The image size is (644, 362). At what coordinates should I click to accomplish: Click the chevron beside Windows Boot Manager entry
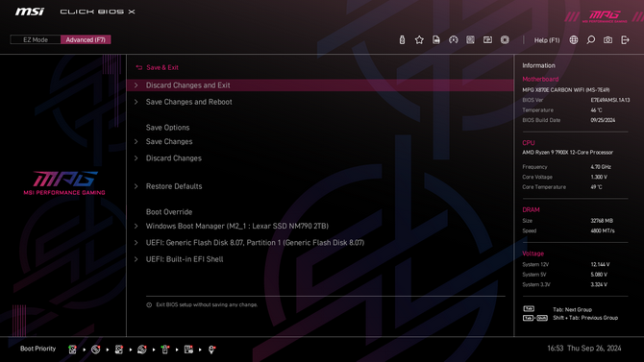[136, 227]
